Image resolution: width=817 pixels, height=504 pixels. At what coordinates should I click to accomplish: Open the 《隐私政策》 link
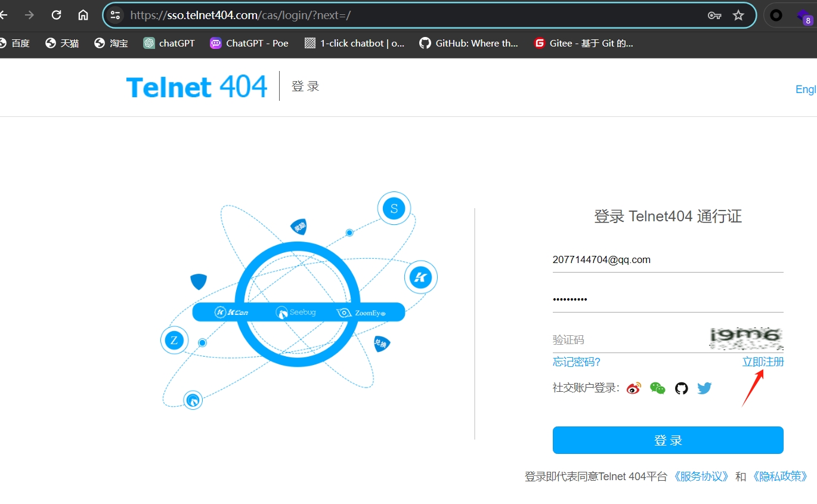[780, 477]
